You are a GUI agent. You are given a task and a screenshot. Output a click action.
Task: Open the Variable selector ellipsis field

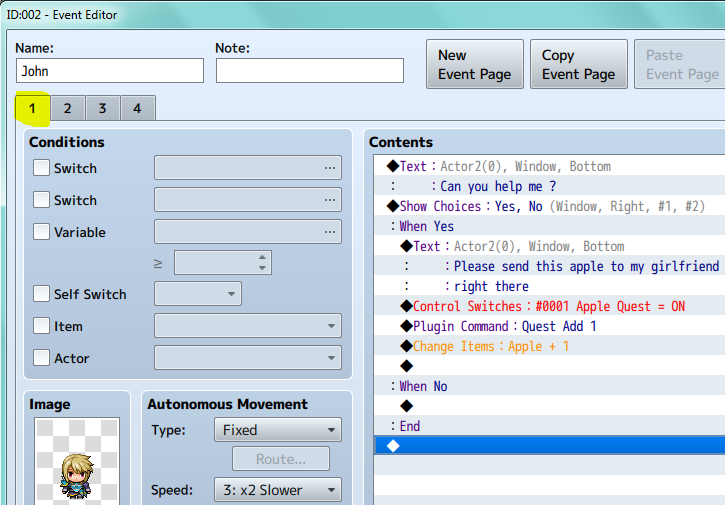pyautogui.click(x=248, y=231)
